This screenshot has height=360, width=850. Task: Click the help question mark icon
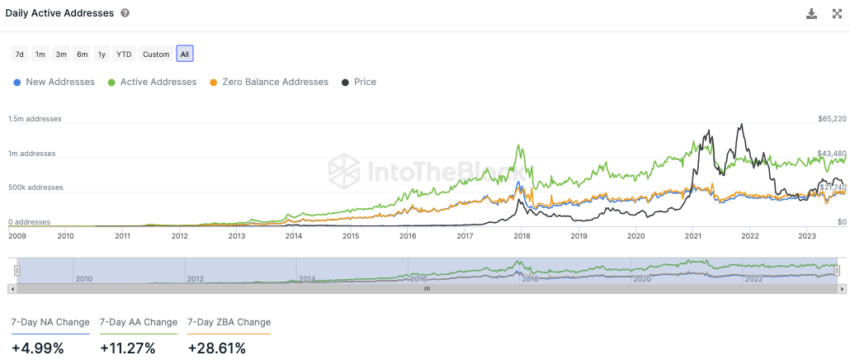point(125,14)
